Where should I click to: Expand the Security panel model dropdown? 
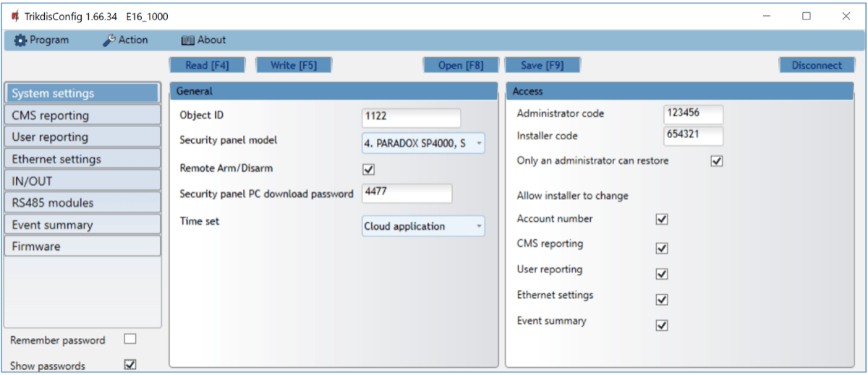click(x=479, y=143)
